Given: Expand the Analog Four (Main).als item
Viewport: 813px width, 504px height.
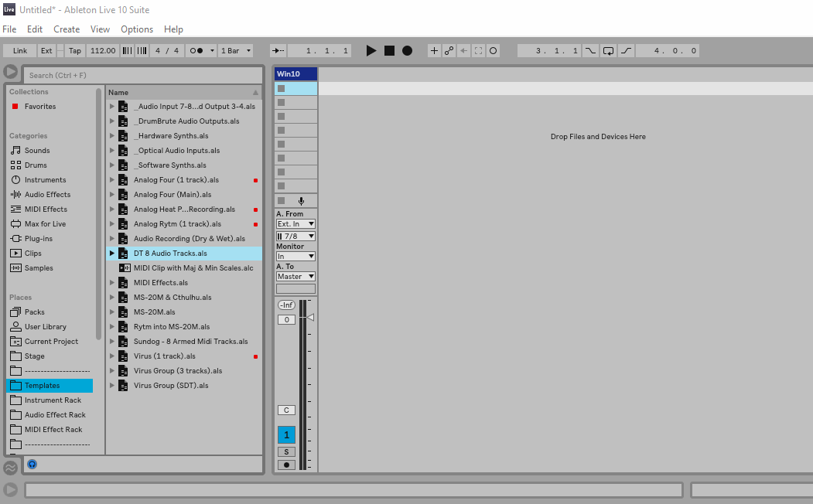Looking at the screenshot, I should coord(112,195).
